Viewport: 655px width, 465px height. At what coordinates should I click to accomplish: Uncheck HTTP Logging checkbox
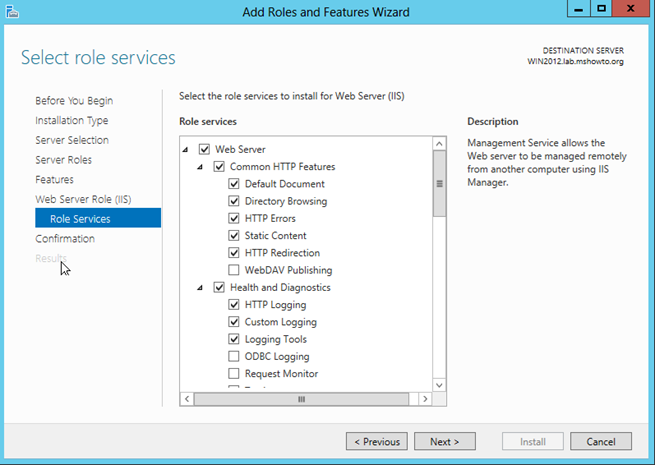[234, 305]
